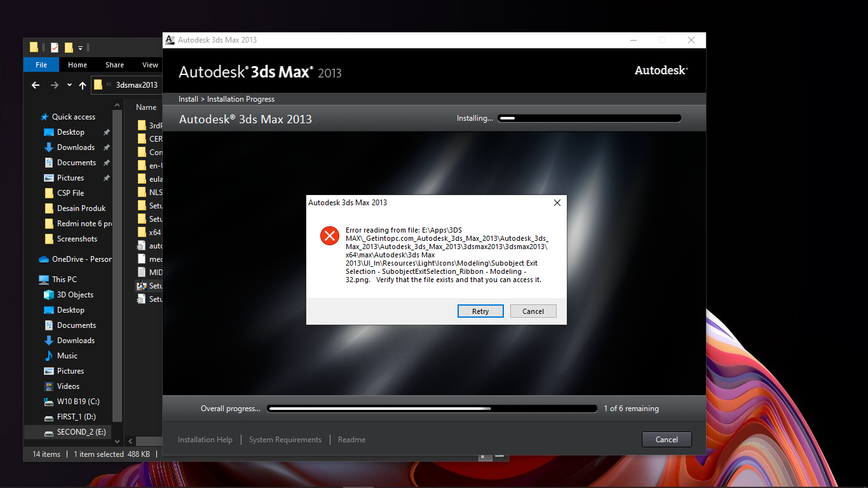Screen dimensions: 868x488
Task: Cancel the 3ds Max installation
Action: [667, 439]
